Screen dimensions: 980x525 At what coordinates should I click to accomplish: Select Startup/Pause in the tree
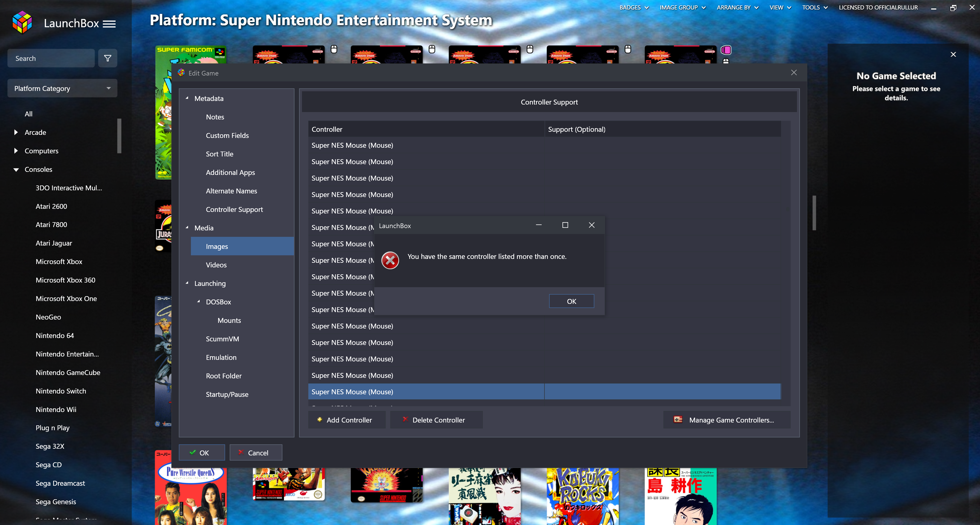click(x=227, y=394)
